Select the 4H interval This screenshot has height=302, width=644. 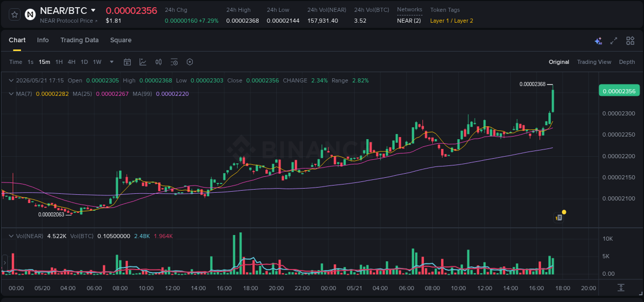71,62
